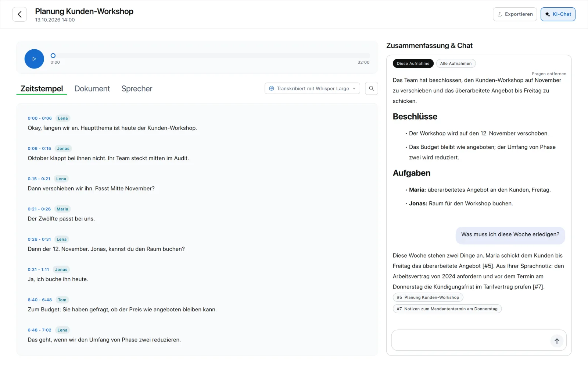
Task: Click Jonas tag at 0:06 segment
Action: (63, 149)
